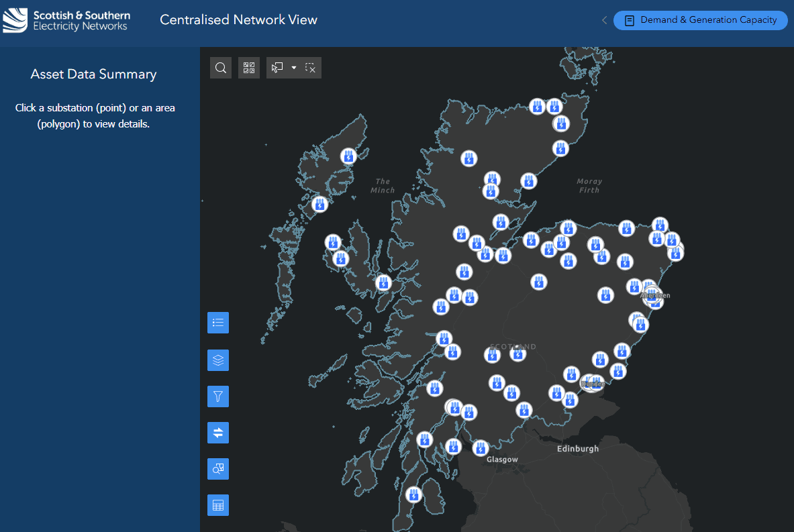Expand the selection tool dropdown arrow
This screenshot has width=794, height=532.
[x=293, y=67]
